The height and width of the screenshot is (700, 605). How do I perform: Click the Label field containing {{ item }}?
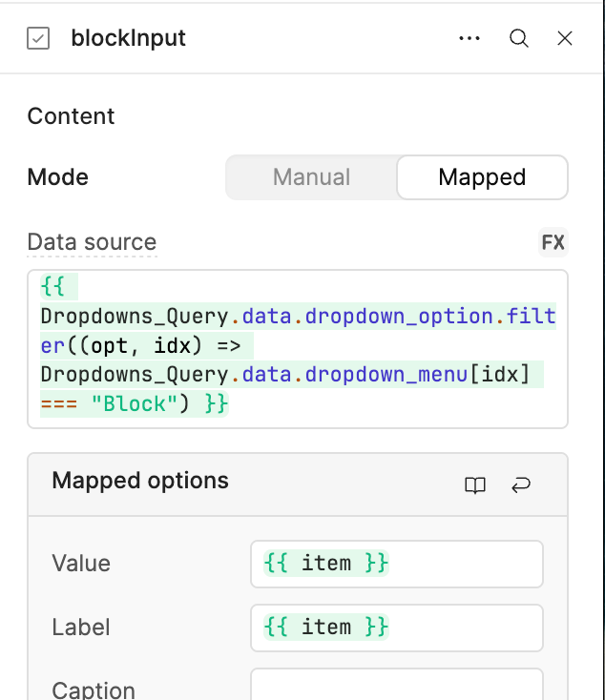tap(396, 627)
